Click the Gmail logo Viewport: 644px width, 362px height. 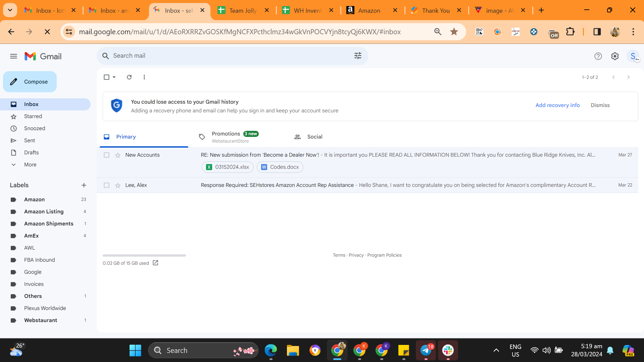(43, 56)
